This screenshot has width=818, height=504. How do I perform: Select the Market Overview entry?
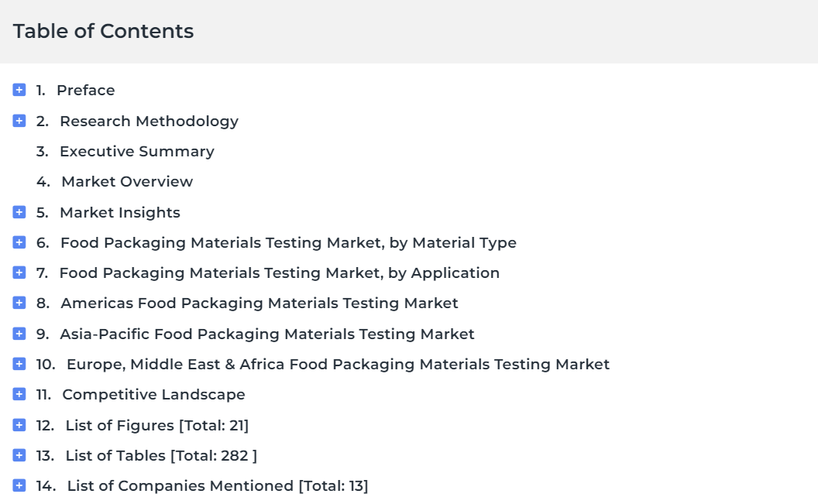[x=127, y=181]
